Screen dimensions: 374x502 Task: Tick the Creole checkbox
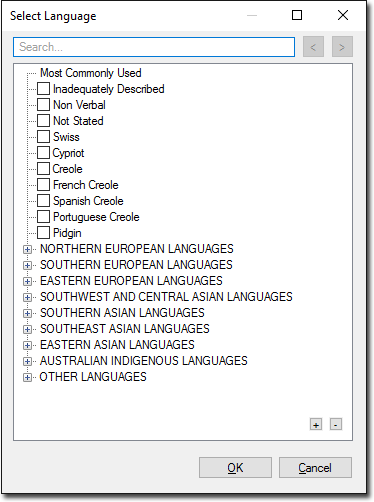pos(43,169)
